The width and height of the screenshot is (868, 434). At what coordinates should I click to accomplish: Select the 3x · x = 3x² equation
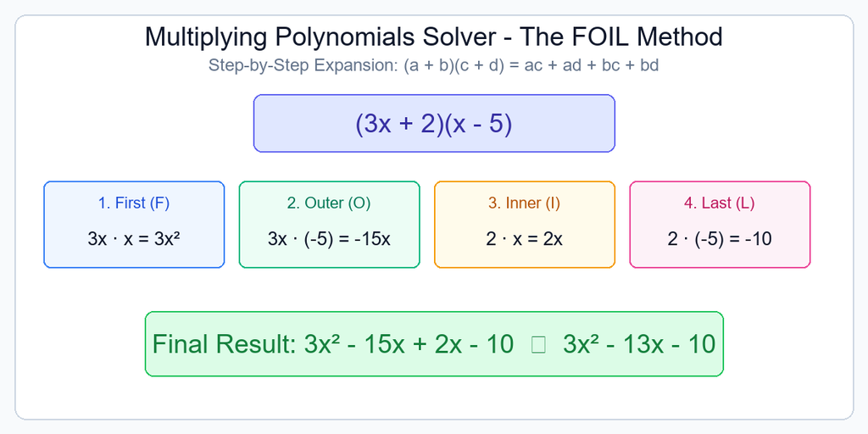point(134,238)
